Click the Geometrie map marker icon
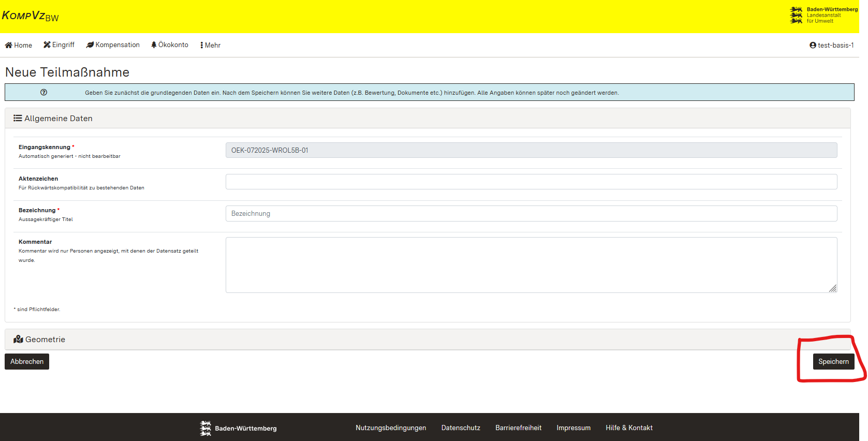The width and height of the screenshot is (868, 441). 18,340
